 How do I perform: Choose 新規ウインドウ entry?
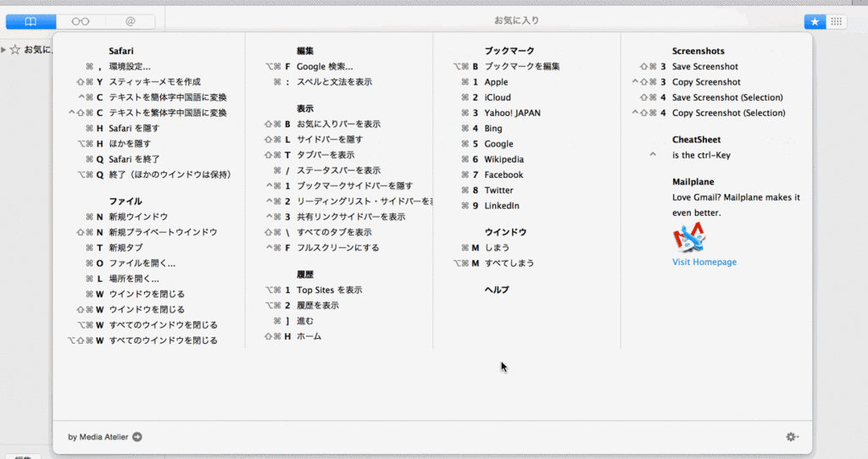138,217
